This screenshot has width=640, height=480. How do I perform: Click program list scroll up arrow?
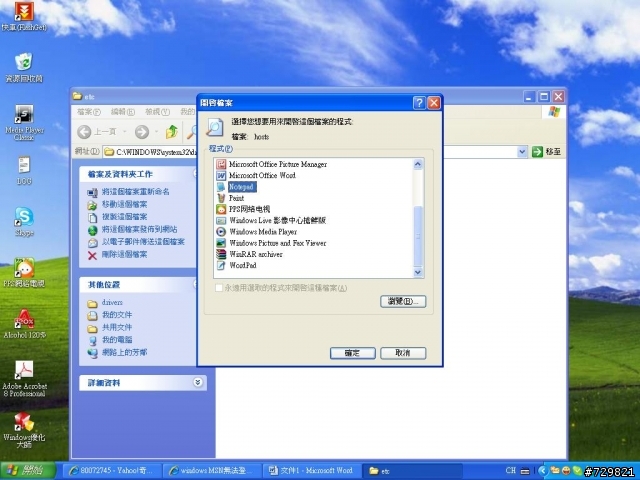tap(418, 164)
